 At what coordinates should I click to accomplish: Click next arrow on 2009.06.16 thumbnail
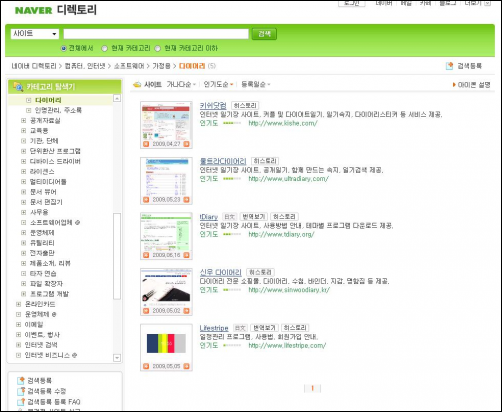coord(186,255)
